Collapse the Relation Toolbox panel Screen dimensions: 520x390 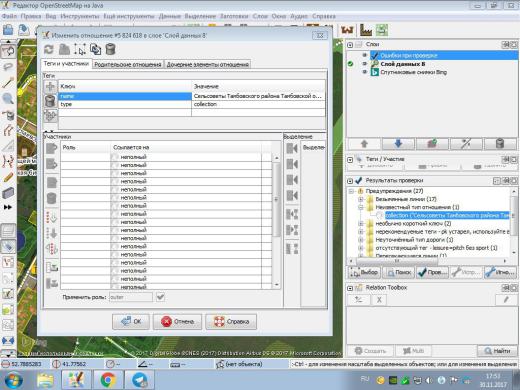350,288
